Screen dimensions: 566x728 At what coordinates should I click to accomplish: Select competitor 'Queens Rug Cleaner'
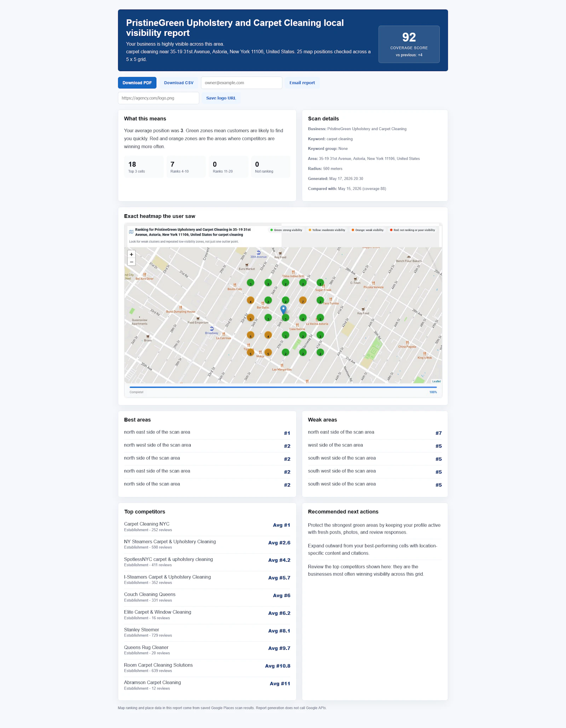coord(207,650)
